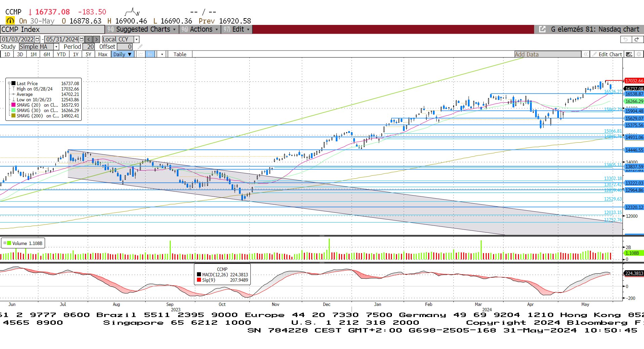
Task: Click the 12320.12 blue level label
Action: [x=634, y=207]
